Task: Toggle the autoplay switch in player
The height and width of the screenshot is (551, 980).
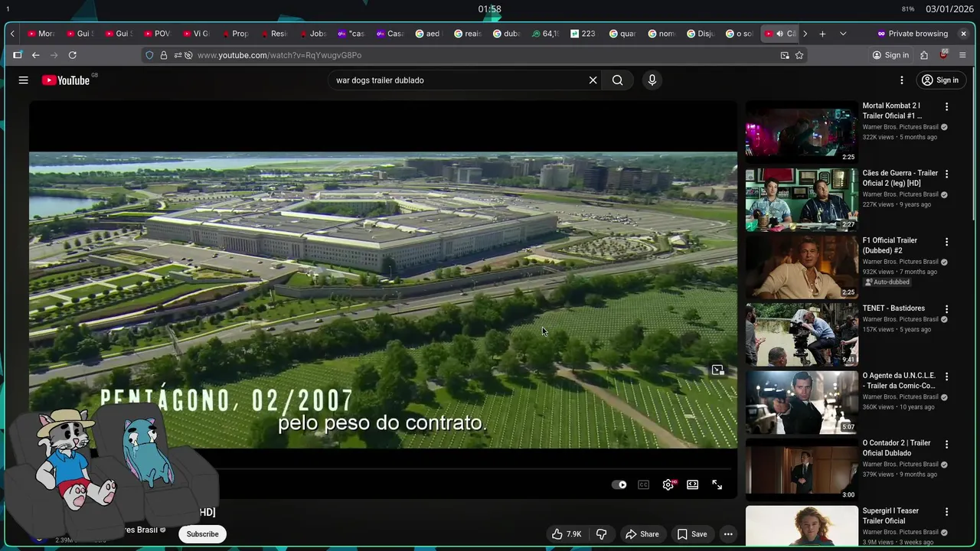Action: pyautogui.click(x=619, y=484)
